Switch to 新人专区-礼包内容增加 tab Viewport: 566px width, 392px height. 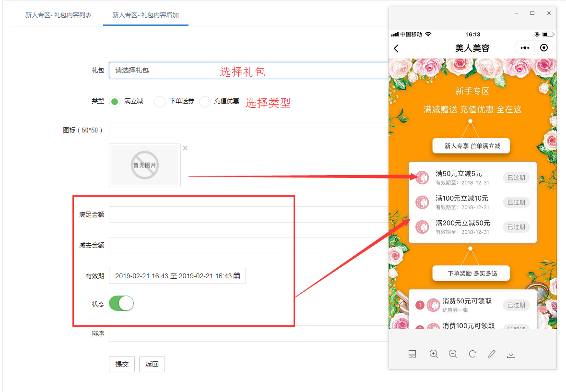(x=145, y=15)
